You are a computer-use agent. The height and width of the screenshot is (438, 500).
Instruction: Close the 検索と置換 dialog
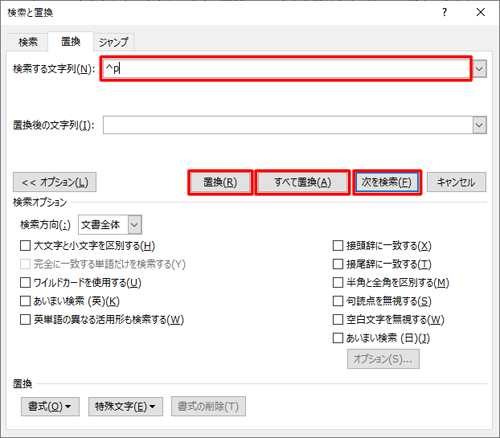tap(480, 12)
